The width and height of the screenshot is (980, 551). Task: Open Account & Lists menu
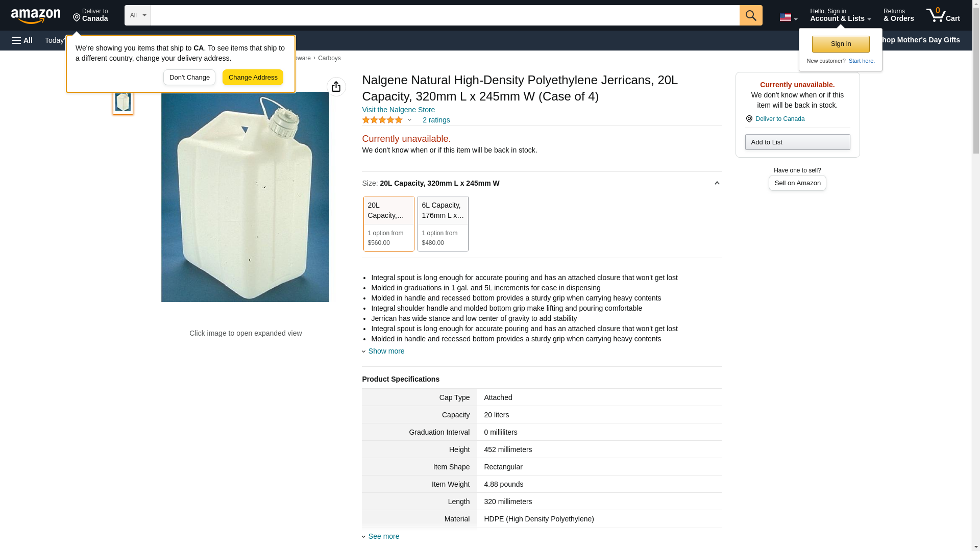click(840, 15)
